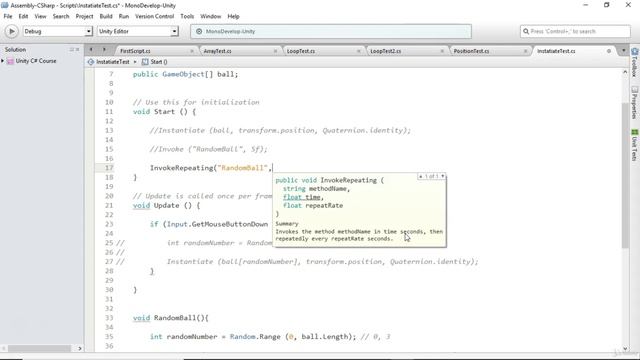Open the Version Control menu
Viewport: 640px width, 360px height.
coord(154,16)
